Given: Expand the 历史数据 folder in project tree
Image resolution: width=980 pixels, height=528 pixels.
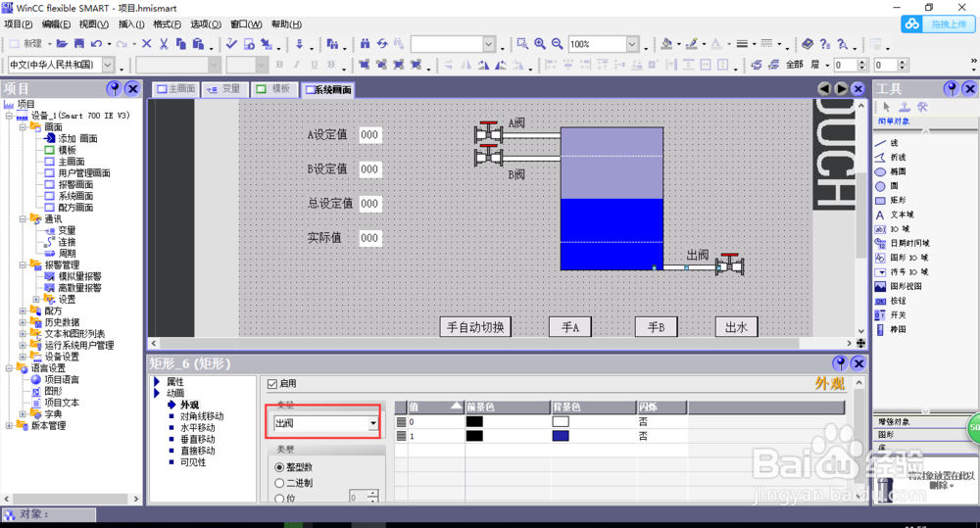Looking at the screenshot, I should pyautogui.click(x=23, y=322).
